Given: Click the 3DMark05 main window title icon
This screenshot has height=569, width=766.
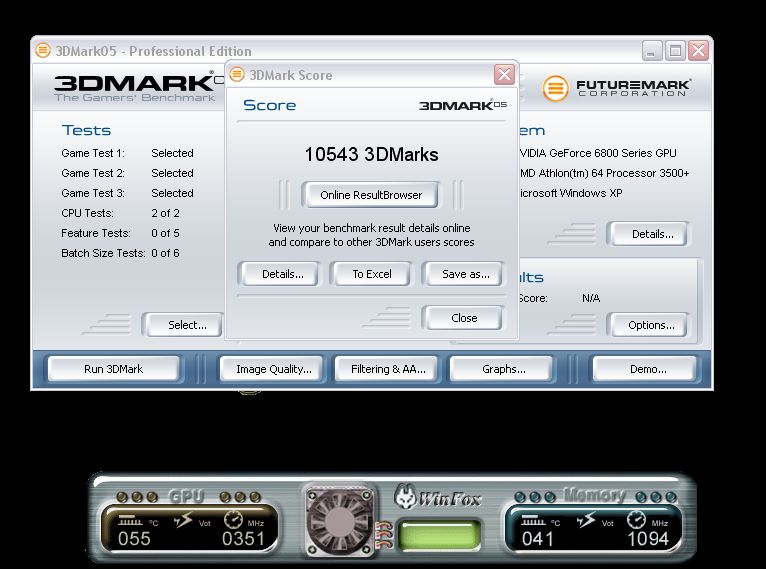Looking at the screenshot, I should [x=43, y=50].
